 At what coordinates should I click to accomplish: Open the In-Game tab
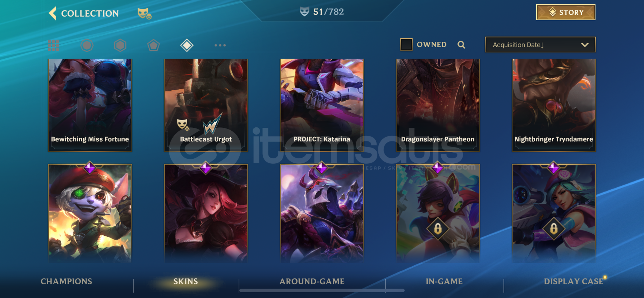[x=444, y=281]
